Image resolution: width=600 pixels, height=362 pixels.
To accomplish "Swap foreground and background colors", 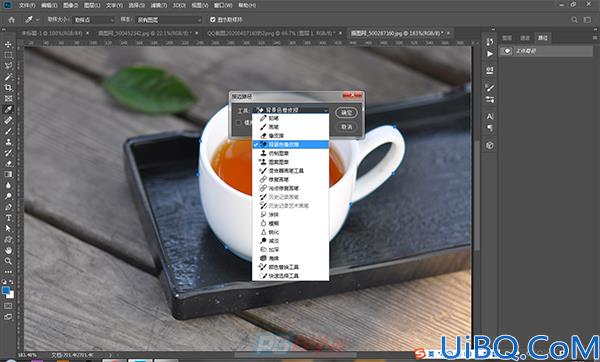I will click(11, 282).
